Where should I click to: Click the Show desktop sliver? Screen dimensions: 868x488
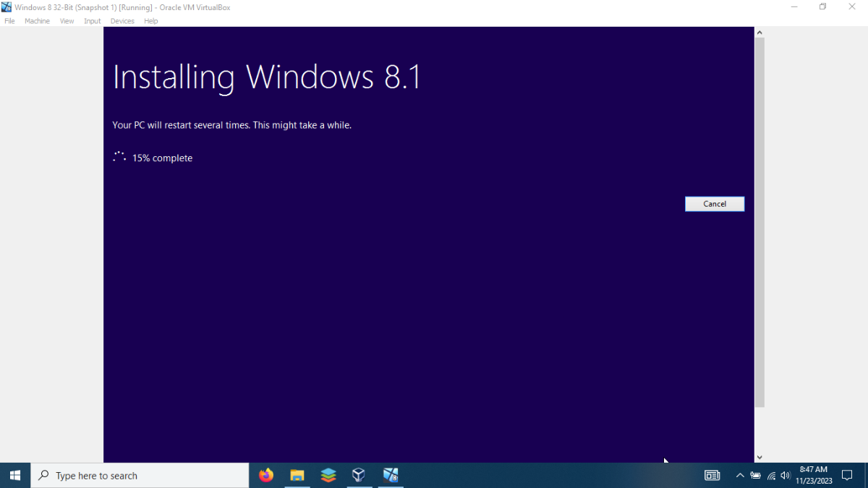point(866,475)
